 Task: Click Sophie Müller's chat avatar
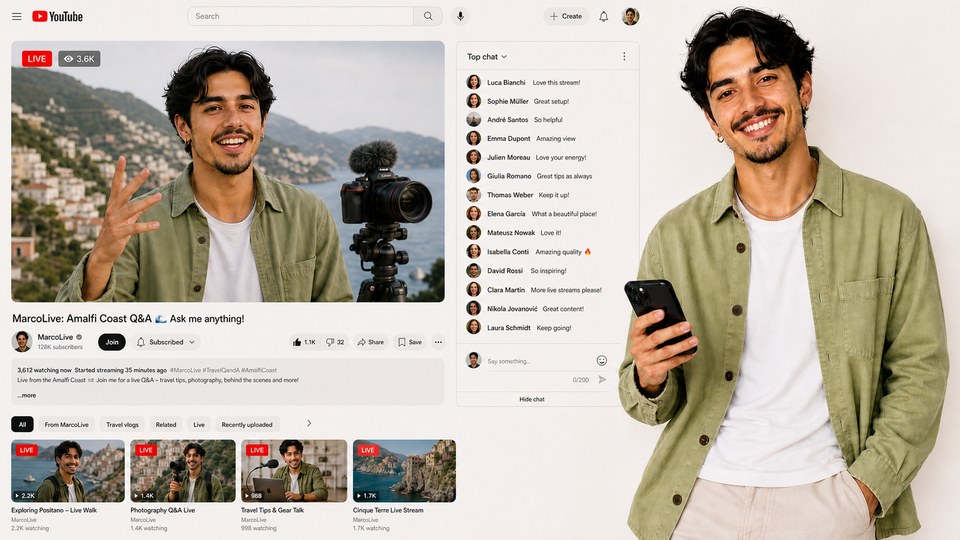point(473,100)
